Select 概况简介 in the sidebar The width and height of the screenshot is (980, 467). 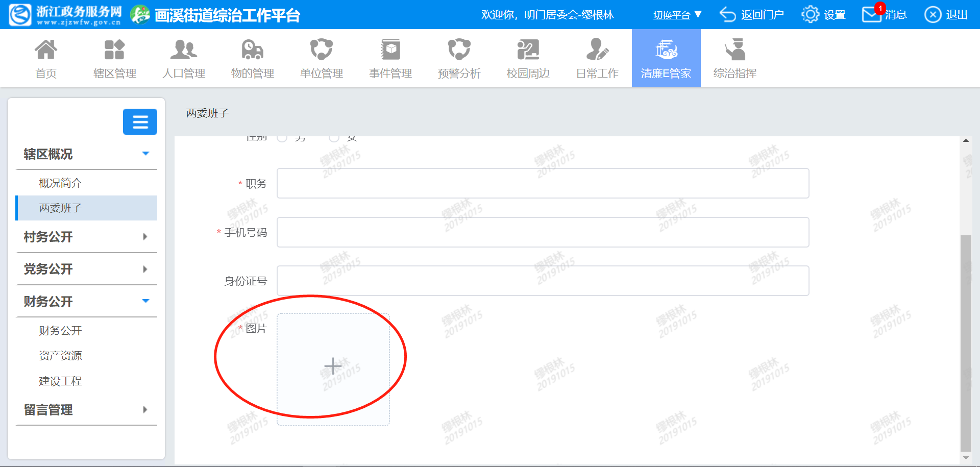pyautogui.click(x=60, y=183)
